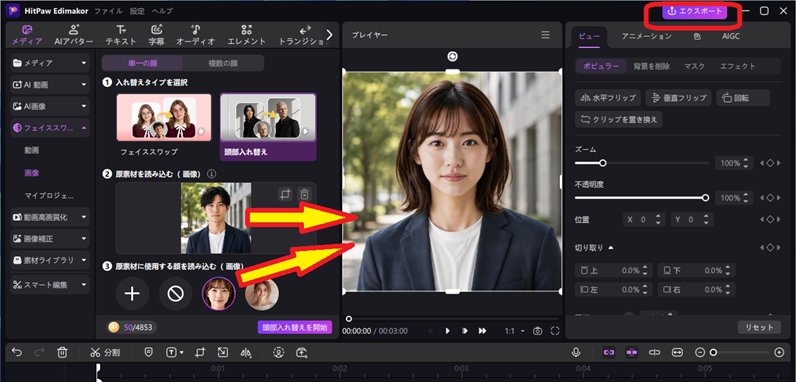This screenshot has width=796, height=382.
Task: Show more toolbar tabs with right chevron
Action: click(329, 35)
